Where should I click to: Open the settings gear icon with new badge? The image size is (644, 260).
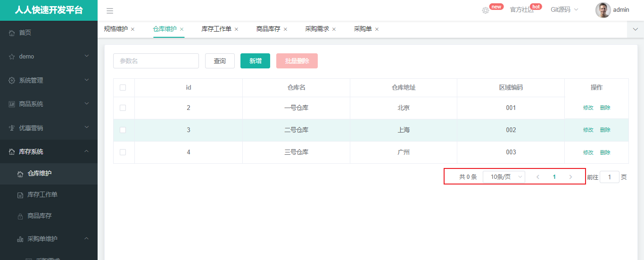pyautogui.click(x=486, y=10)
